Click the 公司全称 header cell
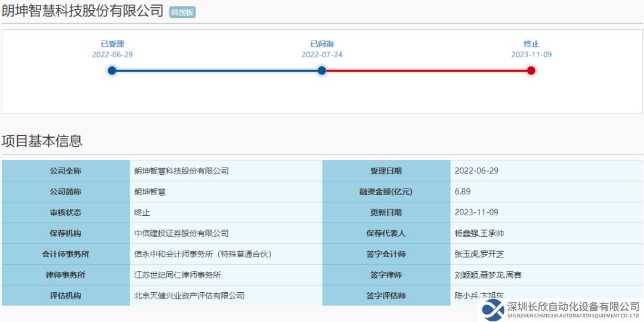Screen dimensions: 644x322 click(x=66, y=171)
